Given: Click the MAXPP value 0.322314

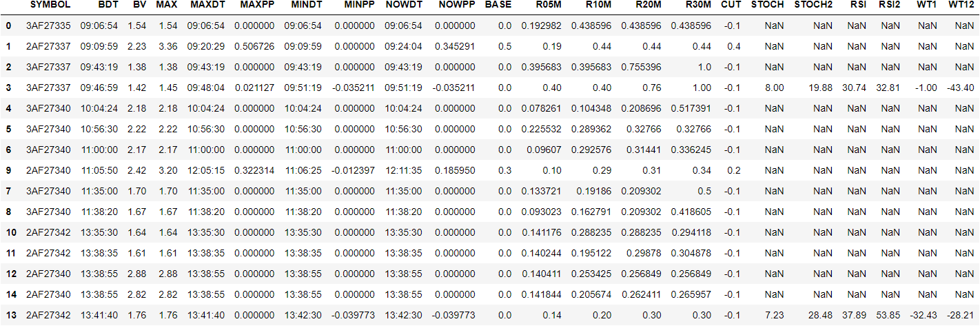Looking at the screenshot, I should pos(254,170).
